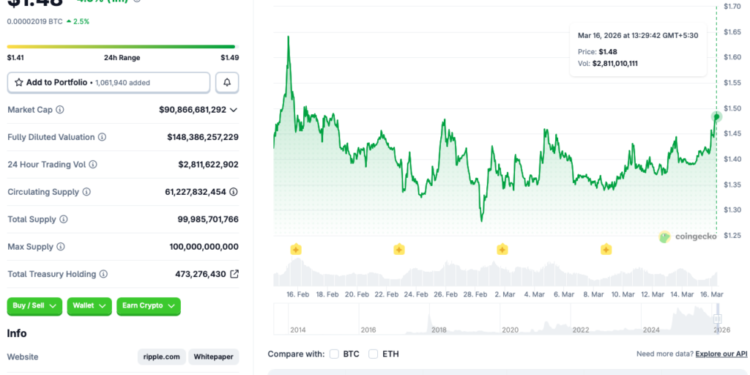Viewport: 750px width, 375px height.
Task: Click the 0.00002019 BTC price text
Action: pyautogui.click(x=34, y=22)
